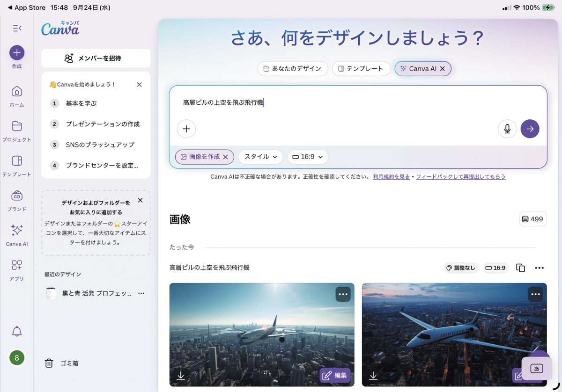Collapse the sidebar menu icon
The width and height of the screenshot is (562, 392).
tap(17, 28)
